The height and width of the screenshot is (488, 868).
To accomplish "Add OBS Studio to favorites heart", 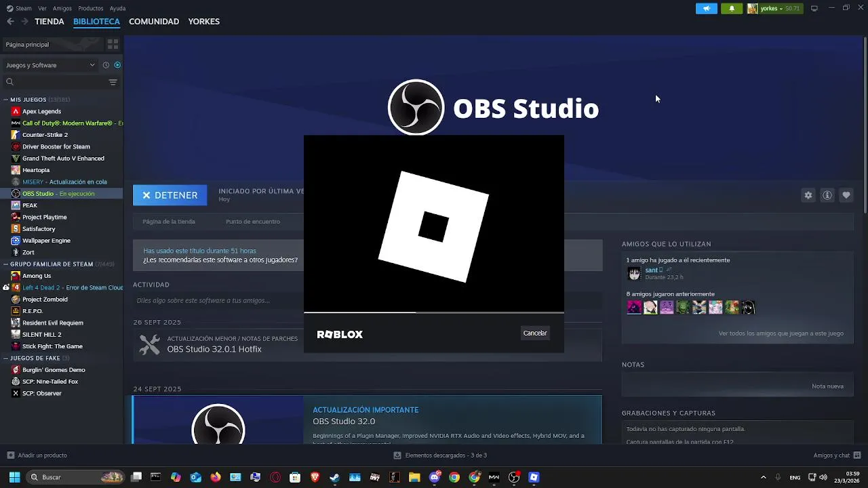I will pos(846,195).
